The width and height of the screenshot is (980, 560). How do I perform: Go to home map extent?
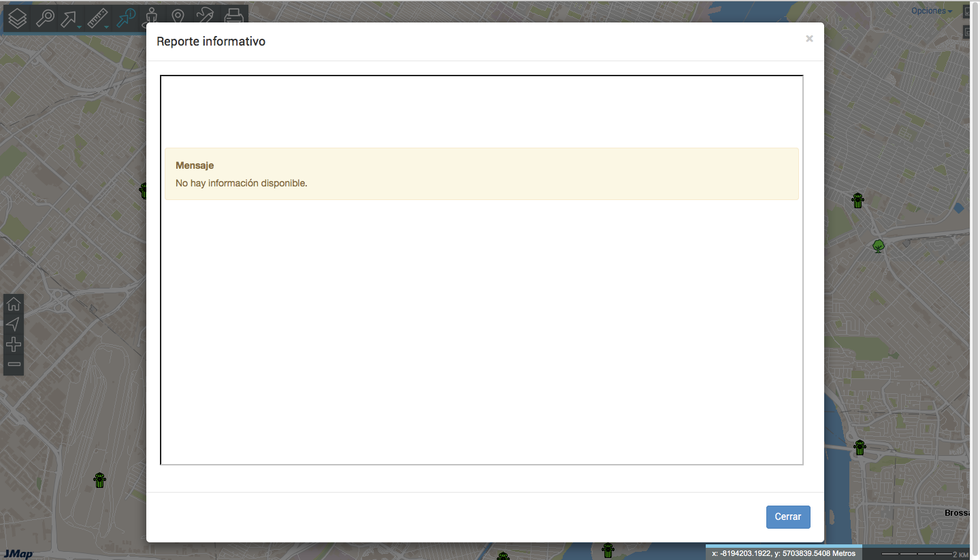(14, 304)
